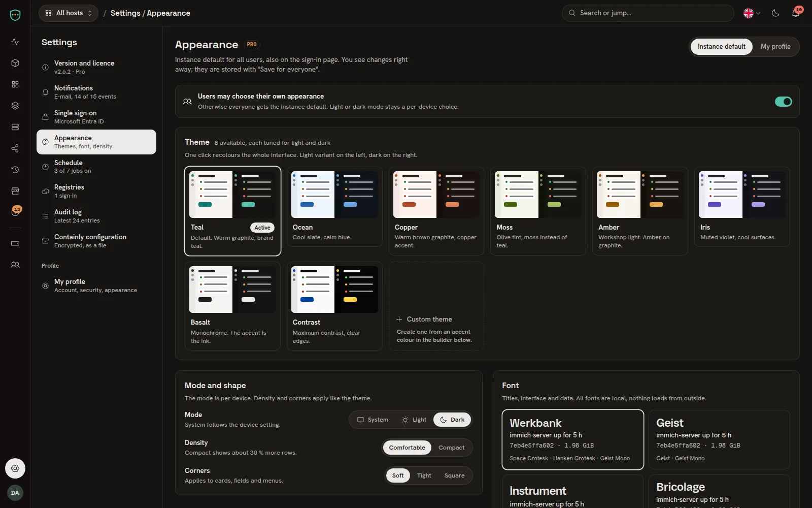Image resolution: width=812 pixels, height=508 pixels.
Task: Open the storefront icon in left rail
Action: [15, 191]
